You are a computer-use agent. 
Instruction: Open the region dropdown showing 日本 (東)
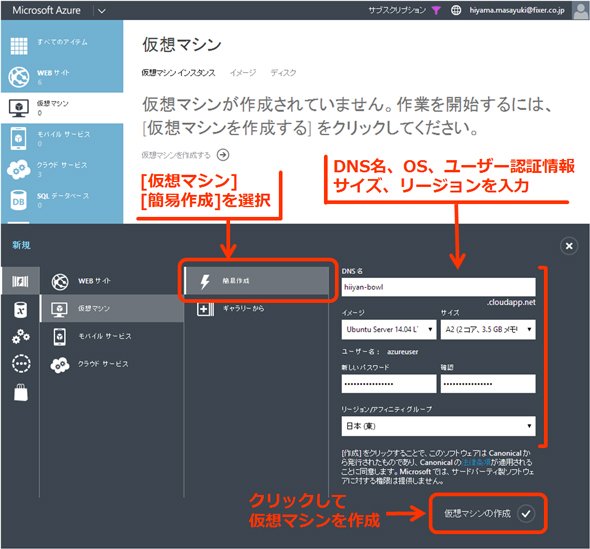(438, 426)
